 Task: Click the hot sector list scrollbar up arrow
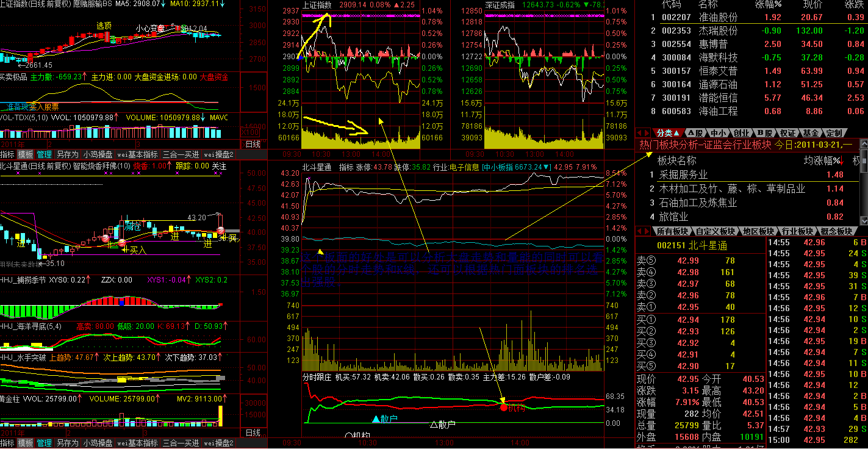pos(863,143)
